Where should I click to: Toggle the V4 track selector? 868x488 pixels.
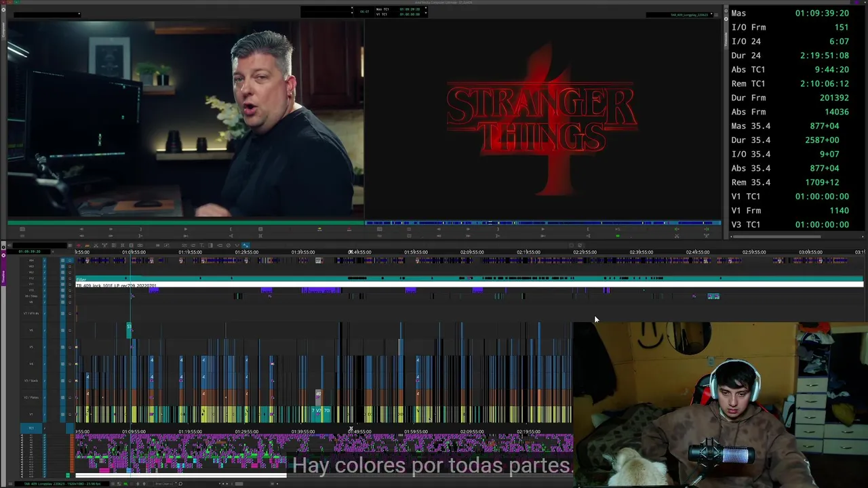pos(31,364)
